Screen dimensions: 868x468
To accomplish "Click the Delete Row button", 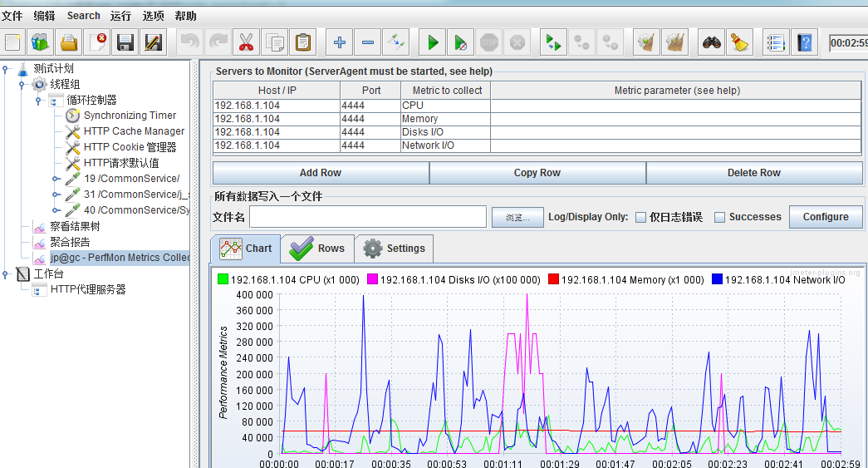I will point(754,173).
